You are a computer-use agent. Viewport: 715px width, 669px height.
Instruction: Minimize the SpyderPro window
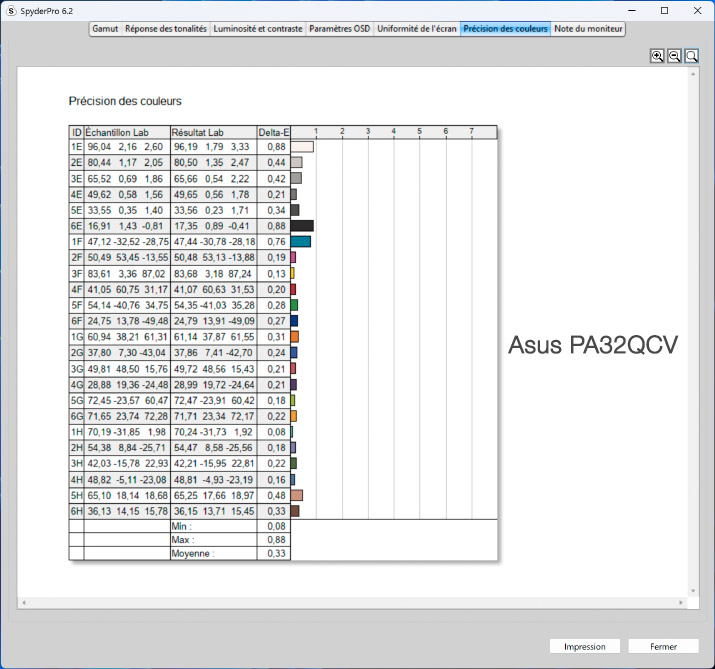click(x=632, y=10)
